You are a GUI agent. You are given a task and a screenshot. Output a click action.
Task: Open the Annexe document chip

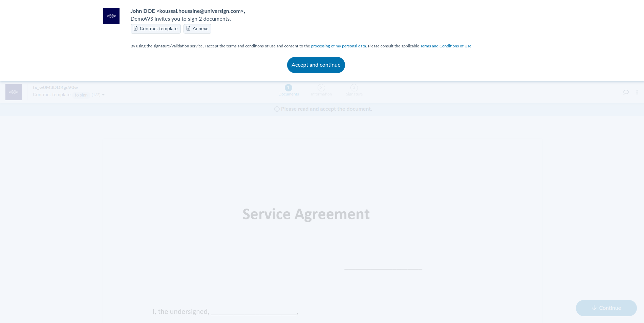click(x=197, y=29)
